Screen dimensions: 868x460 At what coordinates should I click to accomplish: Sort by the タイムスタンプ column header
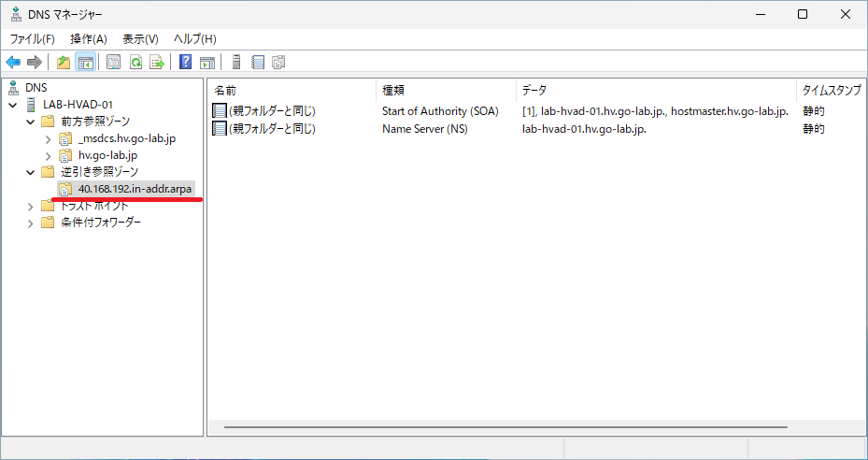pos(832,91)
